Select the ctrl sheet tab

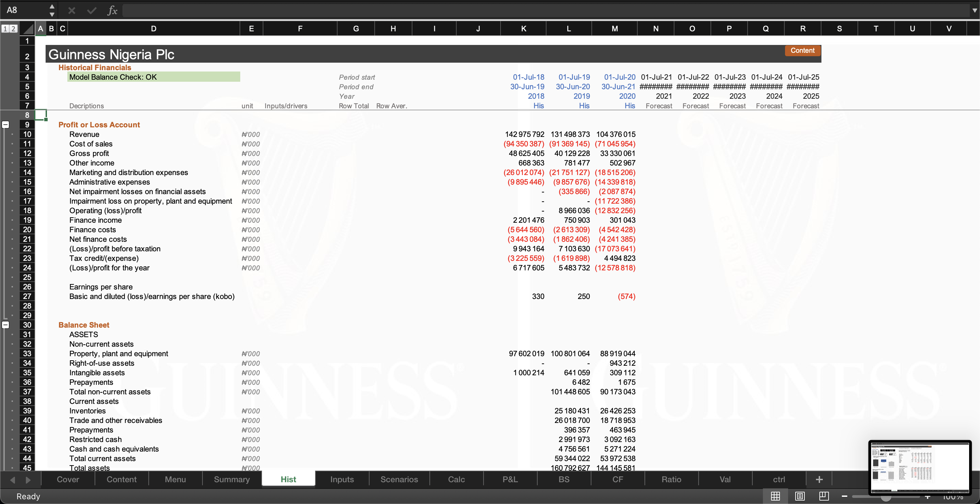pos(779,479)
